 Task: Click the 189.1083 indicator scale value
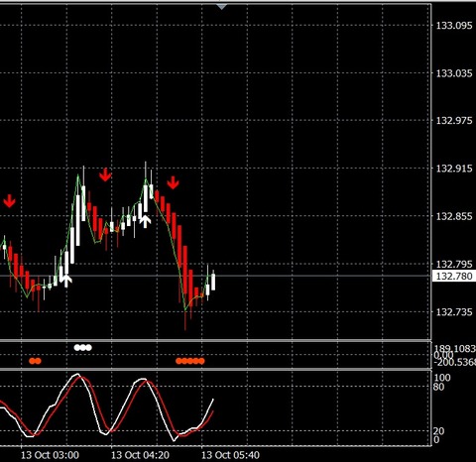455,349
